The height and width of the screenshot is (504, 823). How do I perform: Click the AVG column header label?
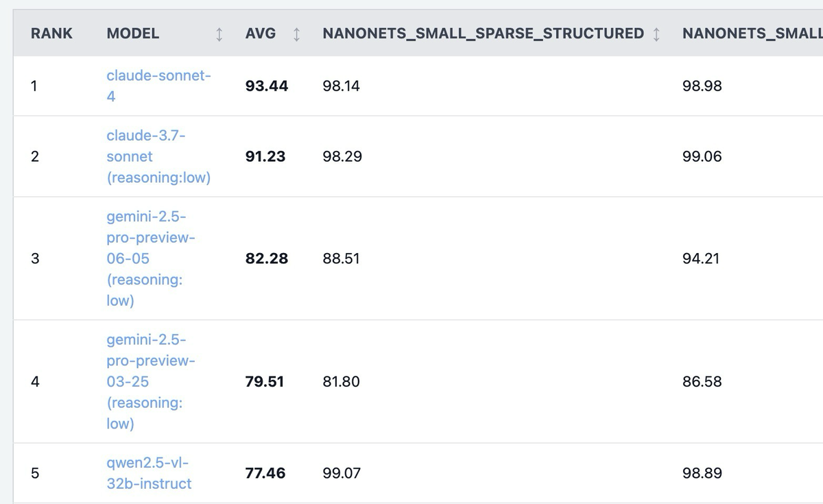click(x=261, y=33)
